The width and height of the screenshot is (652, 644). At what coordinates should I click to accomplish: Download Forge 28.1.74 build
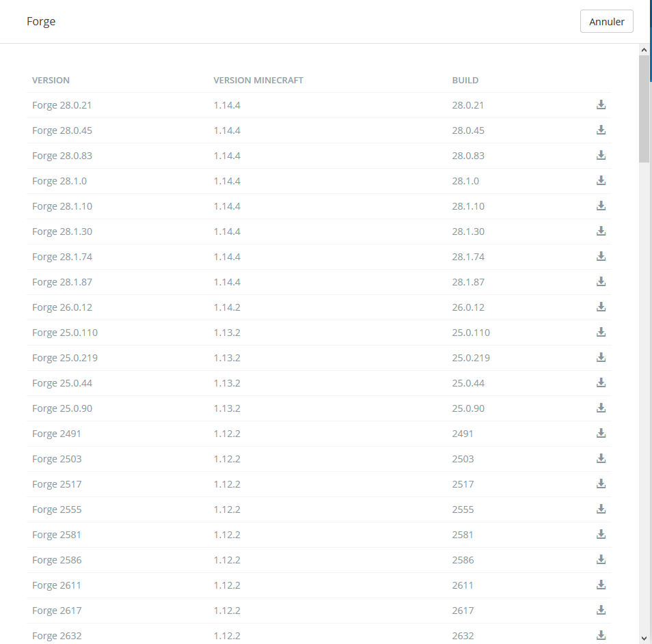601,256
